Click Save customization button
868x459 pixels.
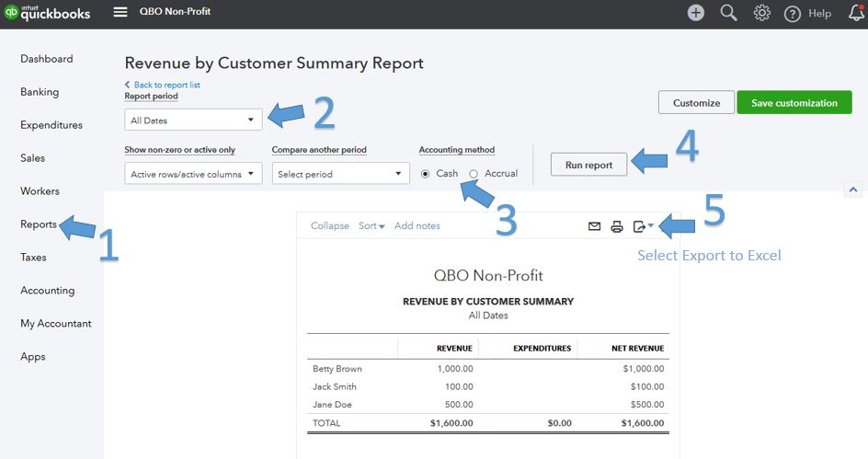794,102
